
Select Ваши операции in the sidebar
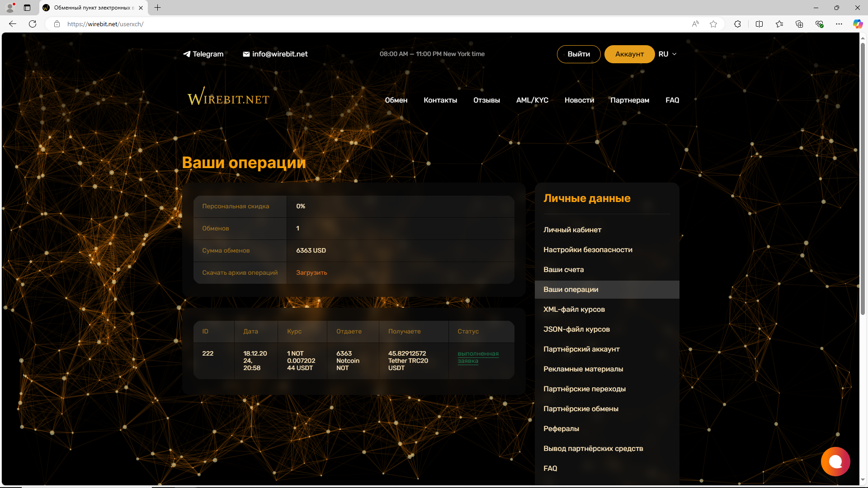[607, 290]
